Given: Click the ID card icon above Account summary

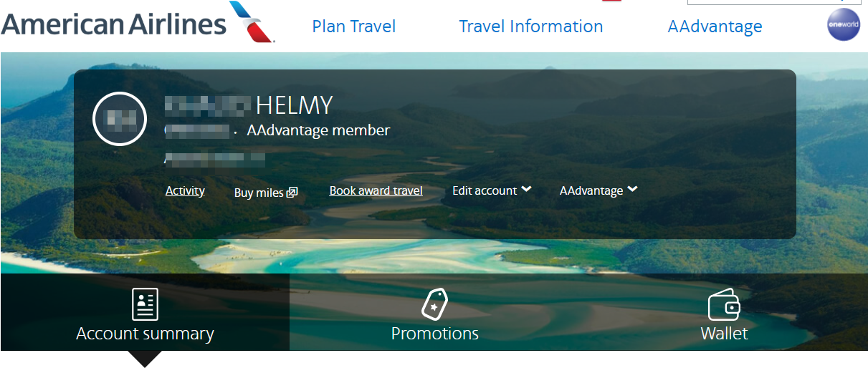Looking at the screenshot, I should click(145, 304).
